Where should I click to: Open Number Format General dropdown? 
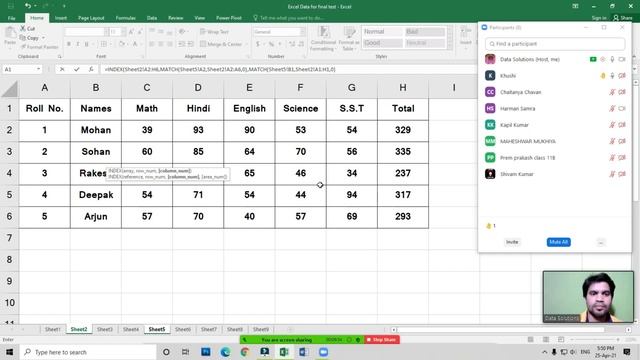302,31
